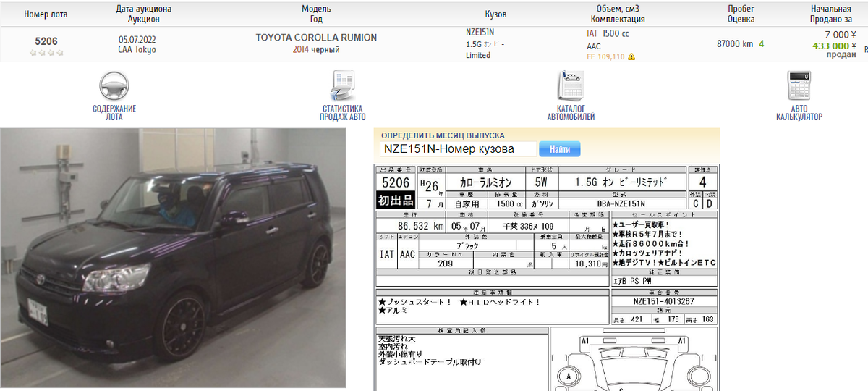Click the Статистика продаж авто link text
This screenshot has height=391, width=868.
[x=342, y=113]
